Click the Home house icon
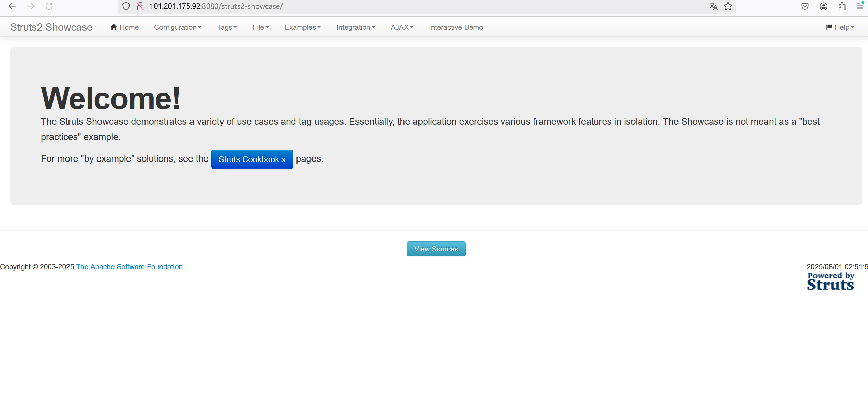The width and height of the screenshot is (868, 414). click(x=114, y=27)
